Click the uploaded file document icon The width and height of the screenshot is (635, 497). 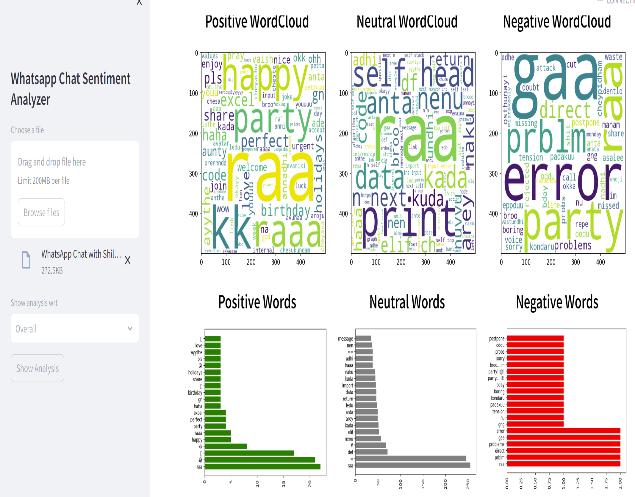26,260
